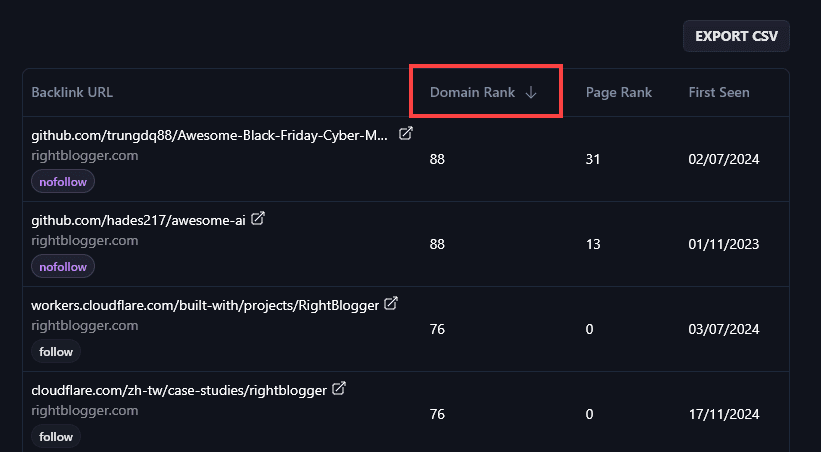Sort by Domain Rank column header
This screenshot has height=452, width=821.
click(x=472, y=93)
